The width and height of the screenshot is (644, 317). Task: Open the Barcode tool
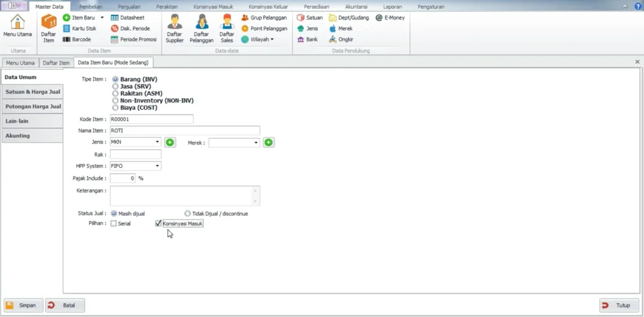(77, 39)
